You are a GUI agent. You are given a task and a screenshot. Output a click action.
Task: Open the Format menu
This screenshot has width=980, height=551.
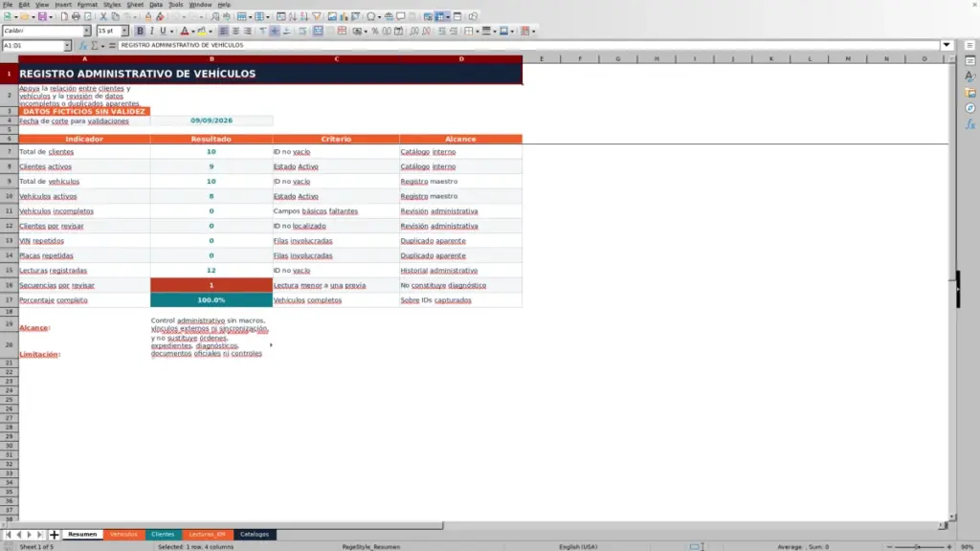[x=87, y=5]
